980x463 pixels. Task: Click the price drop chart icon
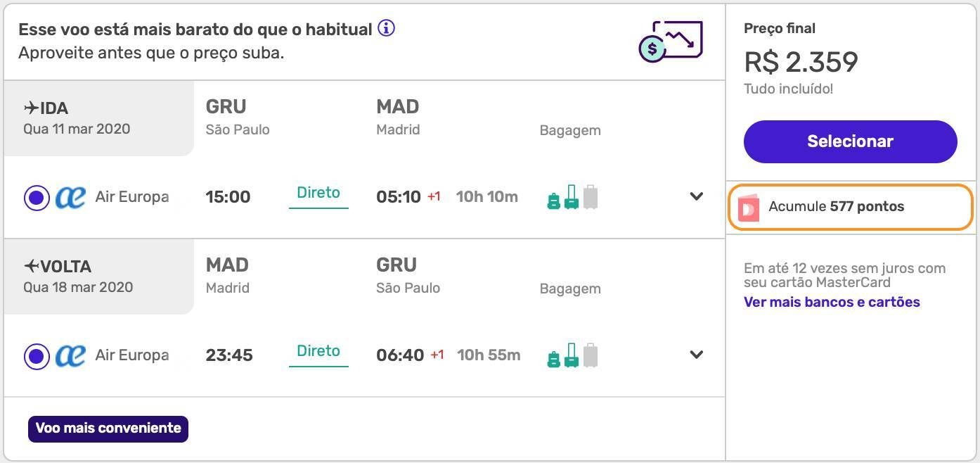tap(671, 42)
